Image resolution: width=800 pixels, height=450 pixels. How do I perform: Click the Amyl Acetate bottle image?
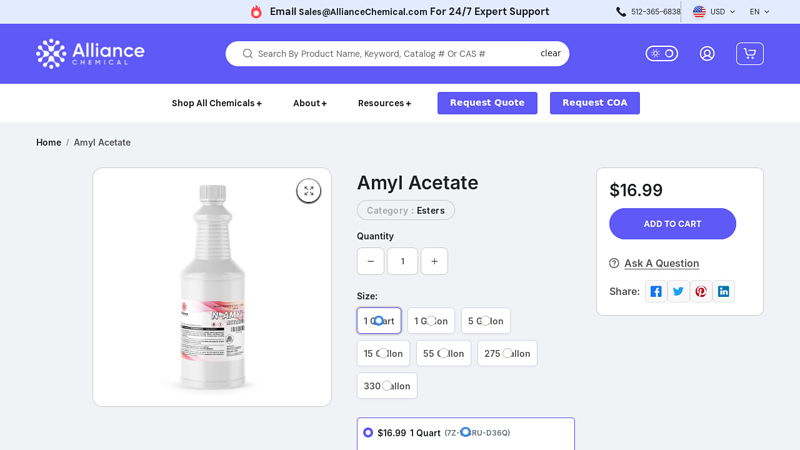[x=213, y=287]
